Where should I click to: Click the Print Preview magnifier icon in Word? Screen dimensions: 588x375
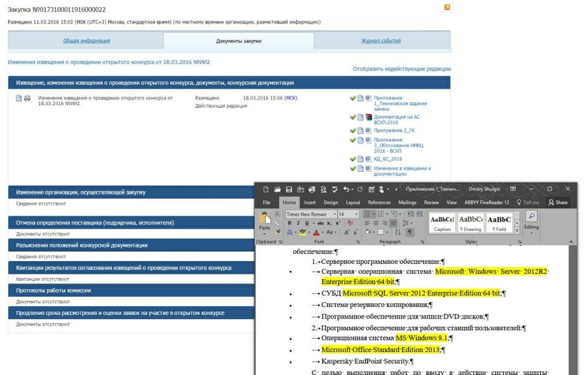coord(323,189)
